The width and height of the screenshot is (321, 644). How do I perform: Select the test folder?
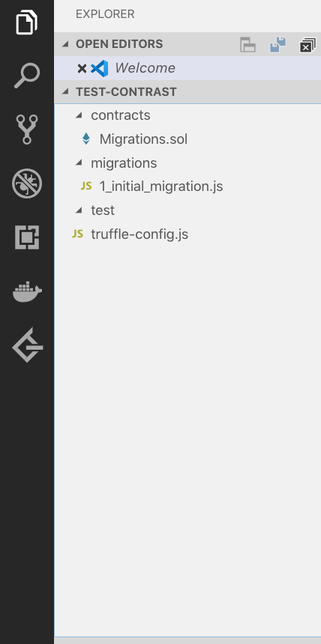tap(103, 210)
